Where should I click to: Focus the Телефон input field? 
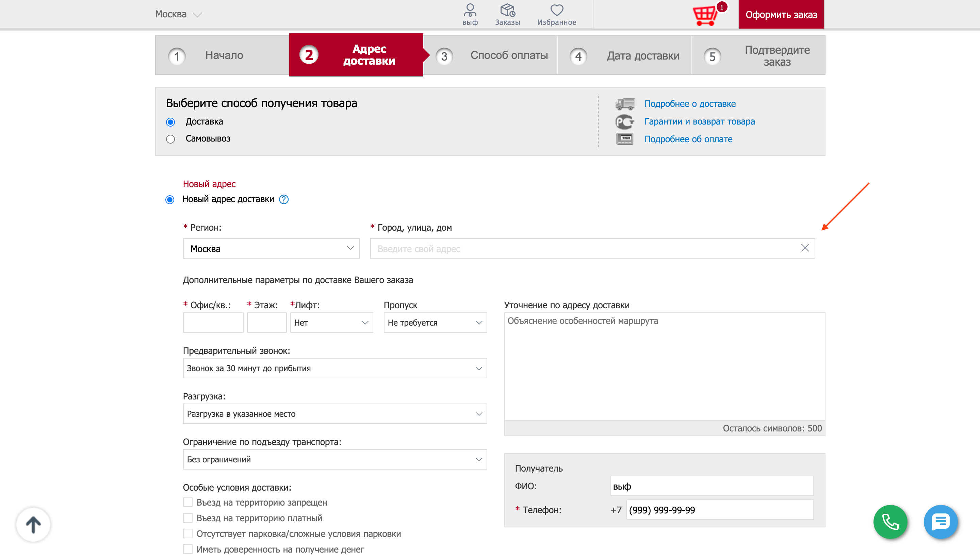click(x=720, y=510)
